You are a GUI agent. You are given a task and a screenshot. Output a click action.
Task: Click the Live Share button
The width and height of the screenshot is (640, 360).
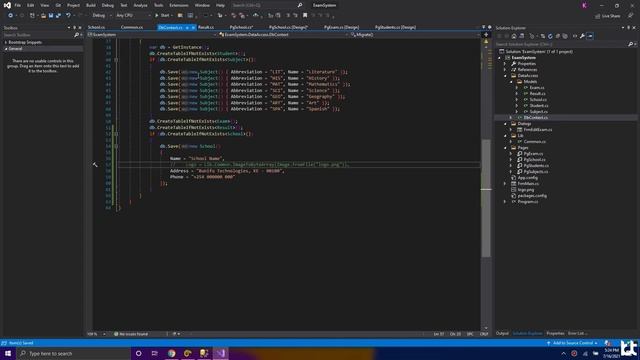point(607,16)
